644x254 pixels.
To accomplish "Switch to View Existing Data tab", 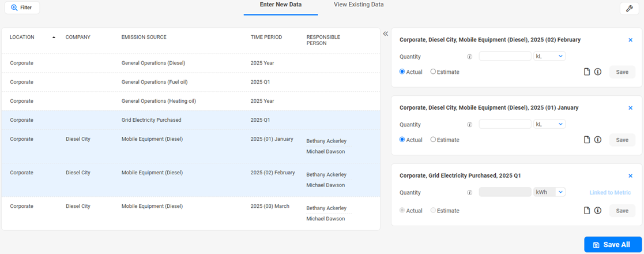I will pos(359,5).
